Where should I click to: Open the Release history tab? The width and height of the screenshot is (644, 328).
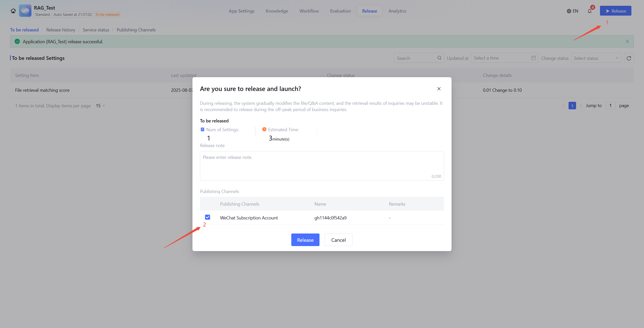61,30
